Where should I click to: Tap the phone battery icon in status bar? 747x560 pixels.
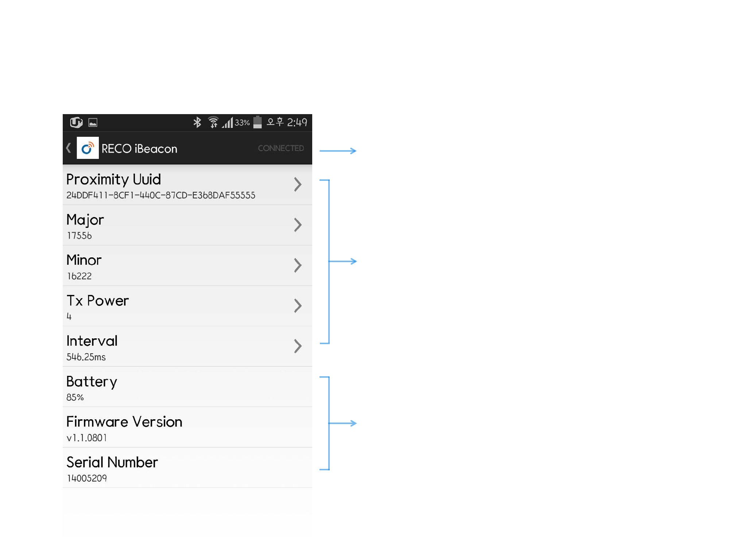258,122
